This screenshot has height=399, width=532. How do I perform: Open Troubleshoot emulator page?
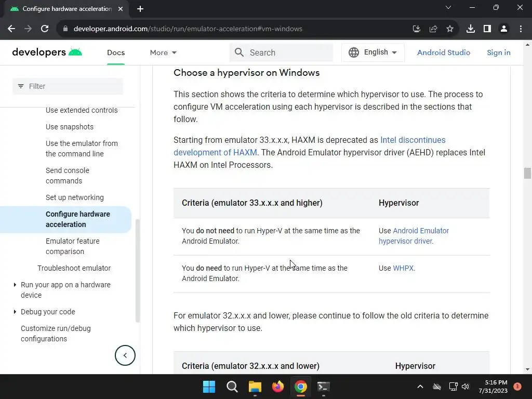(x=74, y=268)
